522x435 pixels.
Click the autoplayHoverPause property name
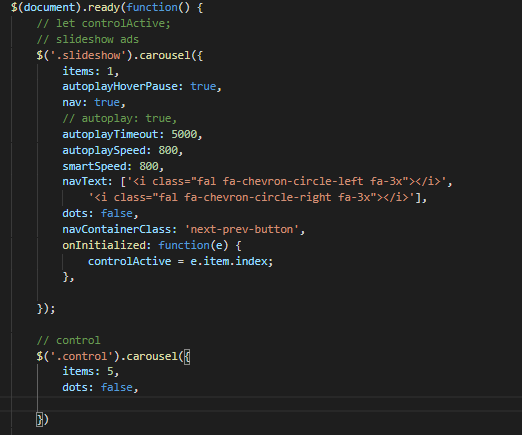[120, 87]
